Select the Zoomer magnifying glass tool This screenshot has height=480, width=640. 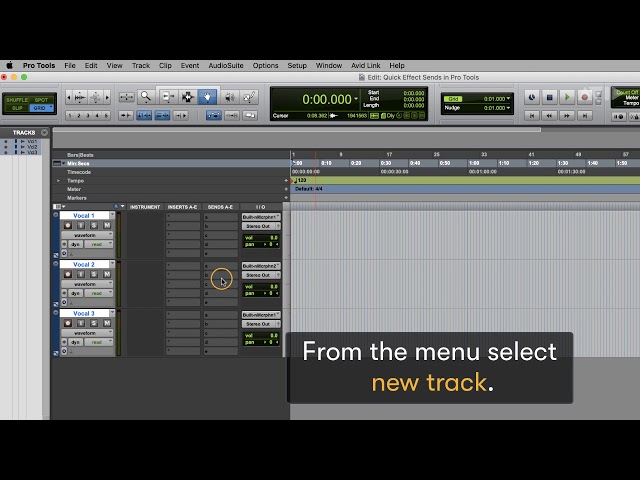[x=145, y=97]
